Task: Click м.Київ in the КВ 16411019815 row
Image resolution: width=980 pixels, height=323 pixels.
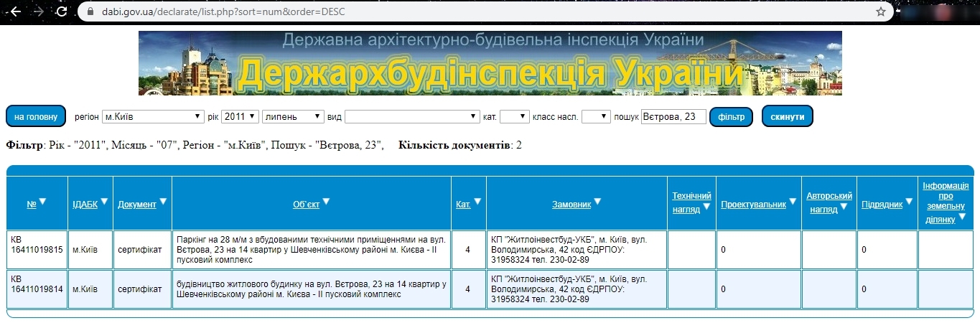Action: click(x=85, y=249)
